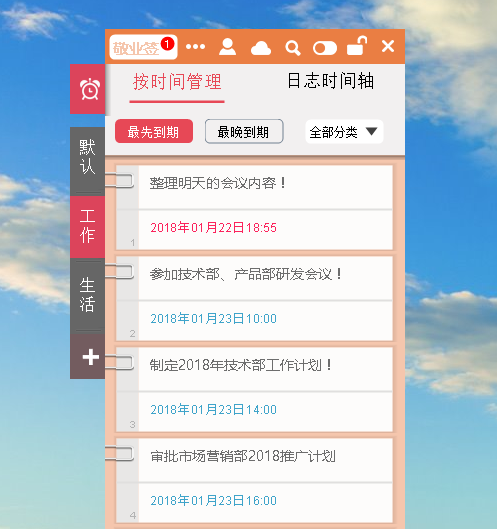Viewport: 497px width, 529px height.
Task: Open the user account profile icon
Action: pyautogui.click(x=227, y=47)
